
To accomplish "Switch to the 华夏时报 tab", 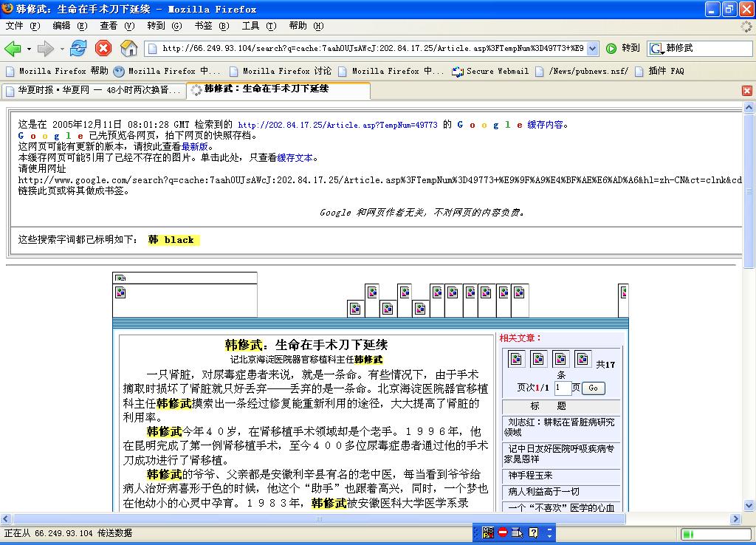I will 92,90.
